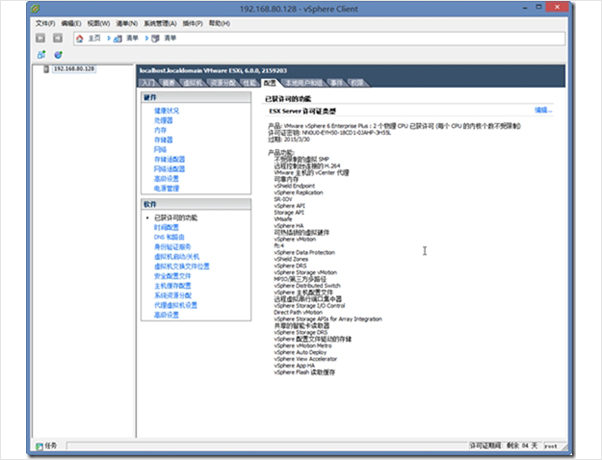Open the 插件(P) menu
This screenshot has height=460, width=602.
[192, 23]
